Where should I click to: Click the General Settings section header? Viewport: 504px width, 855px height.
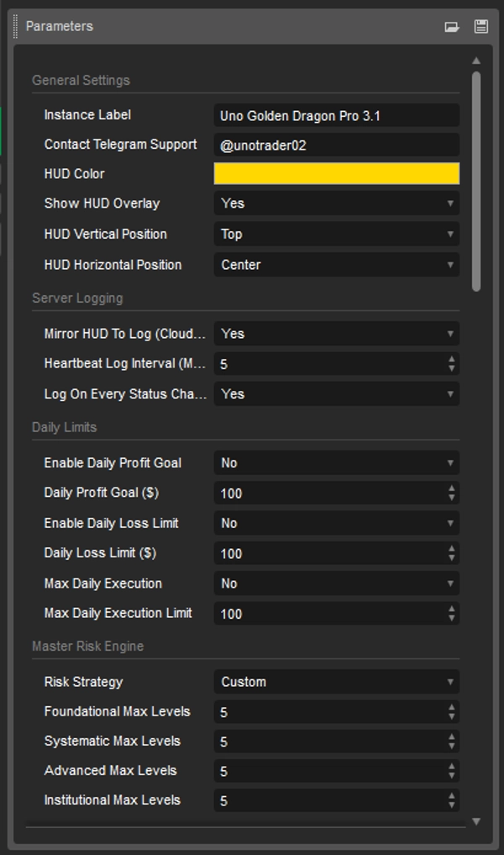[81, 80]
